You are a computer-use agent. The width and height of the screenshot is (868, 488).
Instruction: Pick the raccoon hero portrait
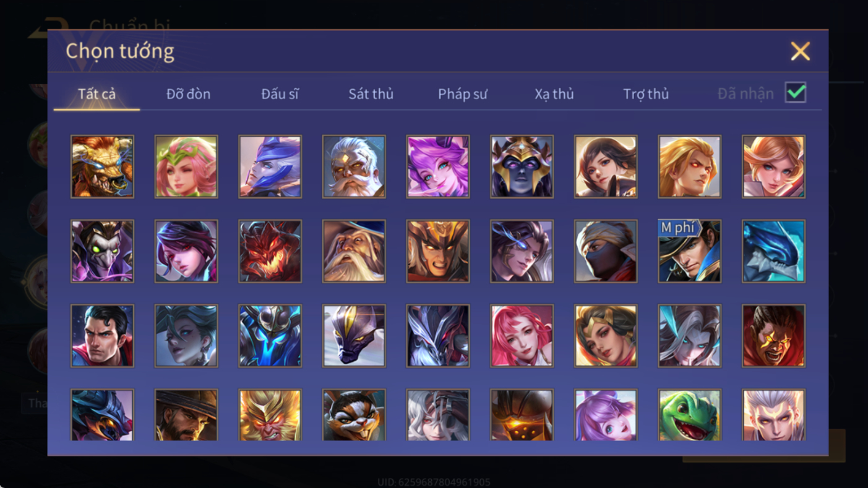354,415
